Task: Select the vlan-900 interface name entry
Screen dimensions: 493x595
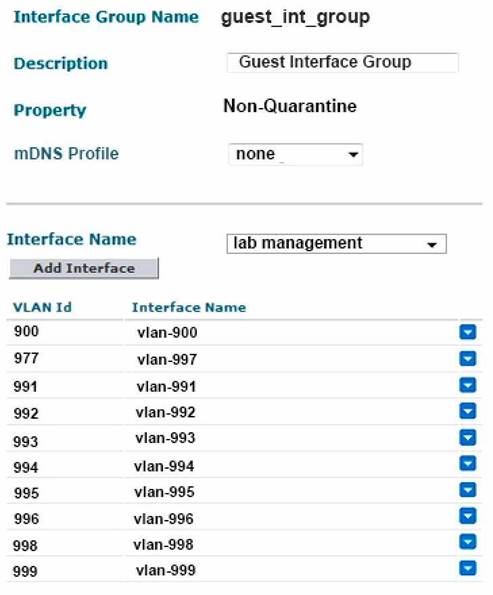Action: tap(167, 333)
